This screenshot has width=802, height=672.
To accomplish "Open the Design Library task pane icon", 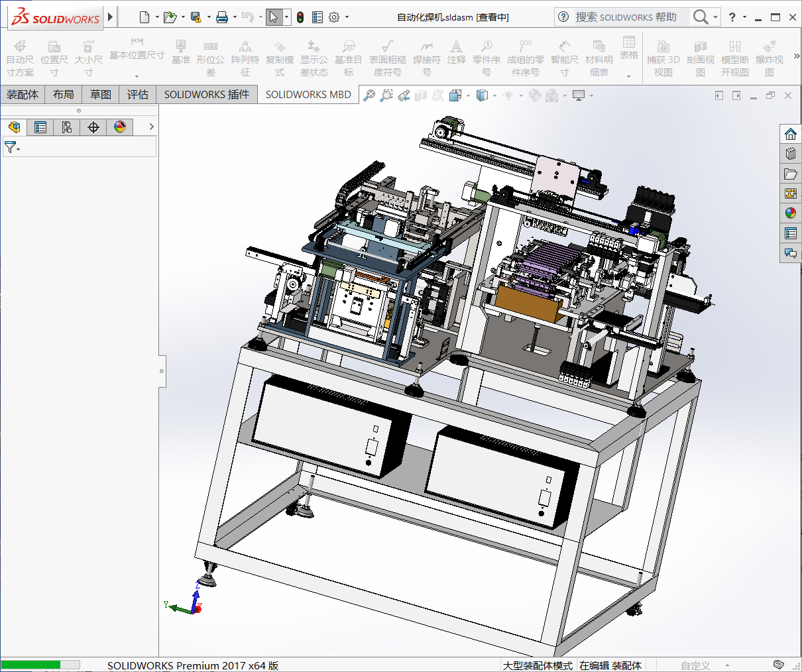I will [x=790, y=154].
